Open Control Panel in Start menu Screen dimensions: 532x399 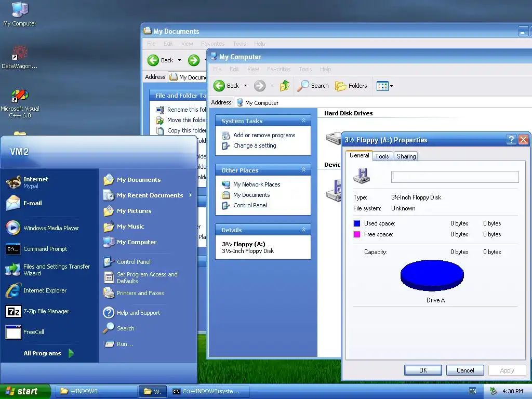click(127, 262)
